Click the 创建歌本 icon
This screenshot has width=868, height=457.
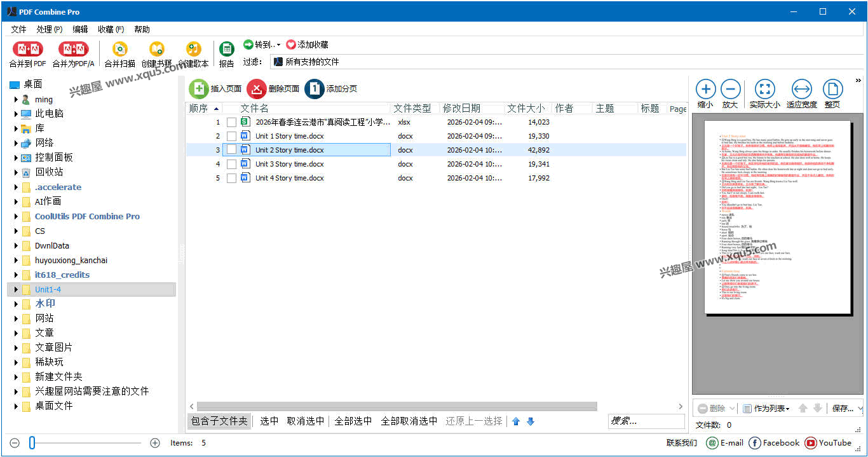tap(193, 49)
